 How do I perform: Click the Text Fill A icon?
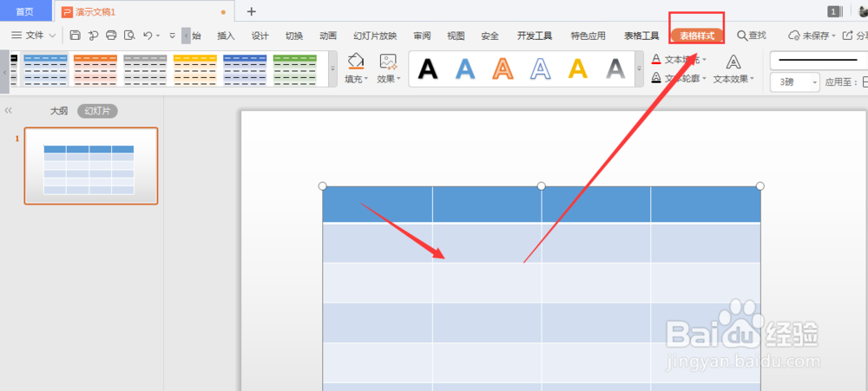pyautogui.click(x=656, y=59)
